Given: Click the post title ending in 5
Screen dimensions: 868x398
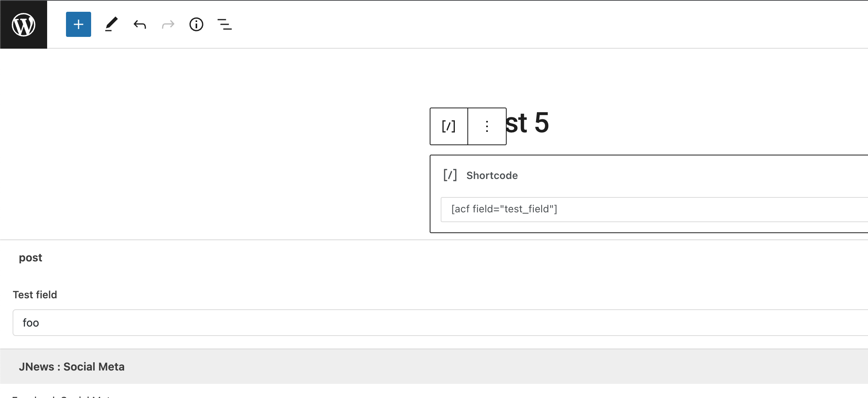Looking at the screenshot, I should coord(527,123).
